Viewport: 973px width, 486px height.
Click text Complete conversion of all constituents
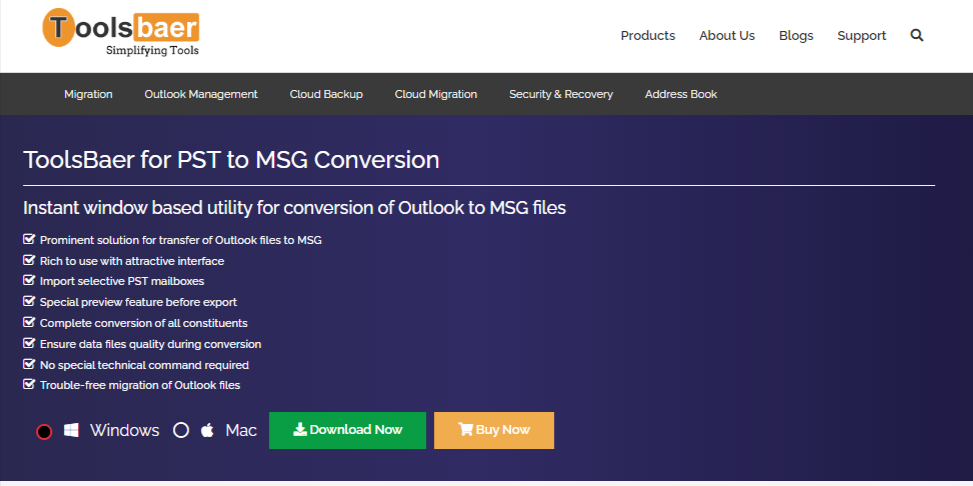(144, 323)
